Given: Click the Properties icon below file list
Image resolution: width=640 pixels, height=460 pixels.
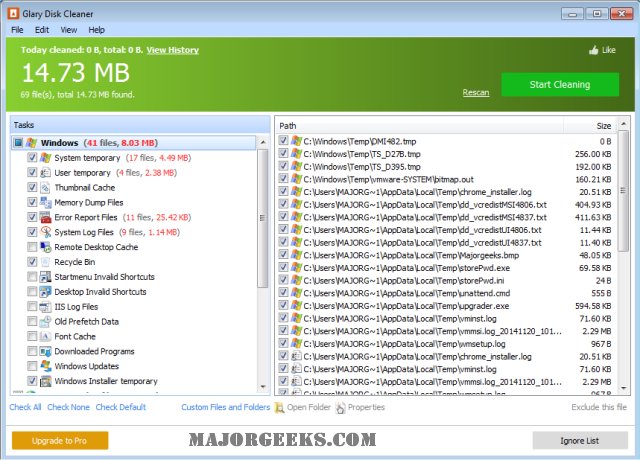Looking at the screenshot, I should pos(340,408).
